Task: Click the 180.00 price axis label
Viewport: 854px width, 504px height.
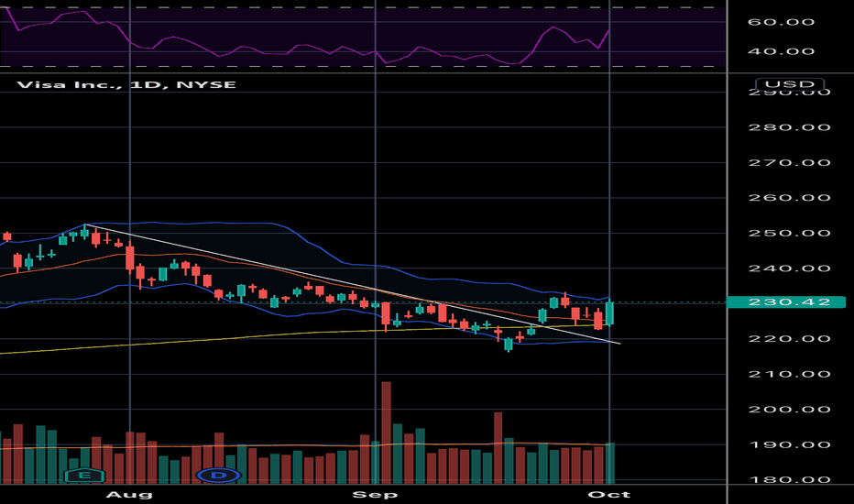Action: tap(789, 479)
